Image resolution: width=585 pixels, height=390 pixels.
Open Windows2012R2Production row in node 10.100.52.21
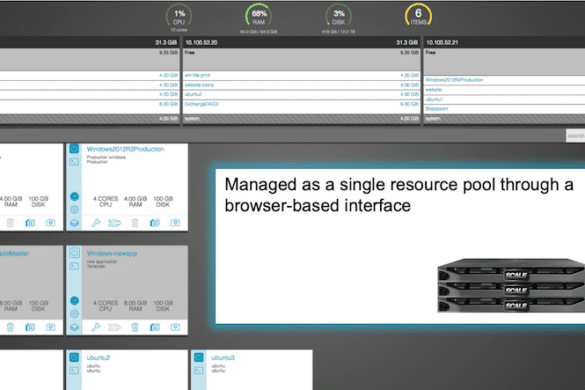pyautogui.click(x=504, y=80)
